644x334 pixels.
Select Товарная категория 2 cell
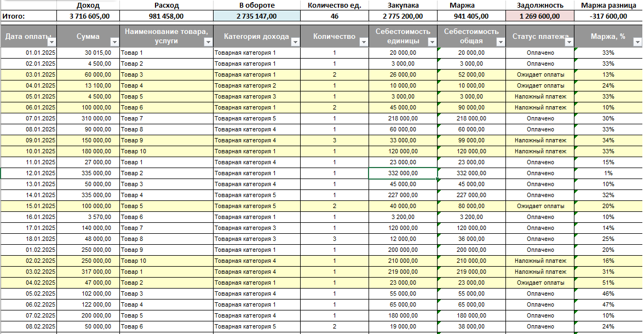click(257, 85)
